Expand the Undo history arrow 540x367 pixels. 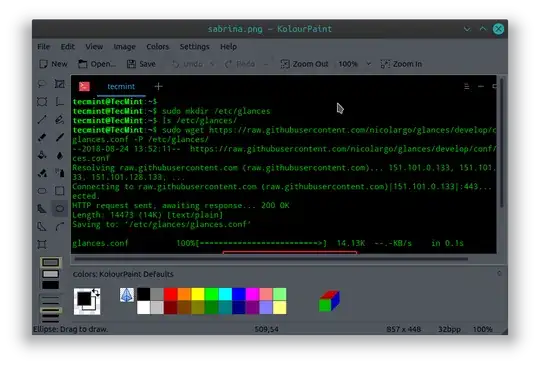pyautogui.click(x=212, y=64)
